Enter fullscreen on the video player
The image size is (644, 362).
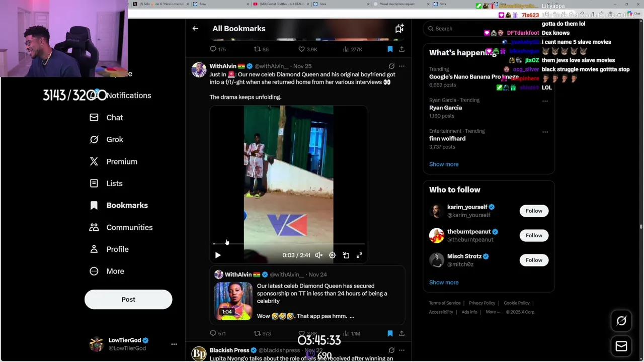[360, 255]
